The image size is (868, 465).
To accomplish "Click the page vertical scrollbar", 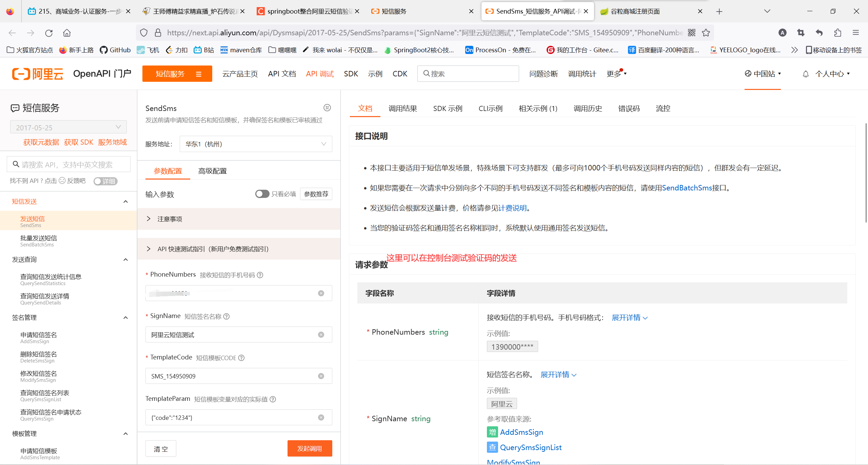I will 866,173.
